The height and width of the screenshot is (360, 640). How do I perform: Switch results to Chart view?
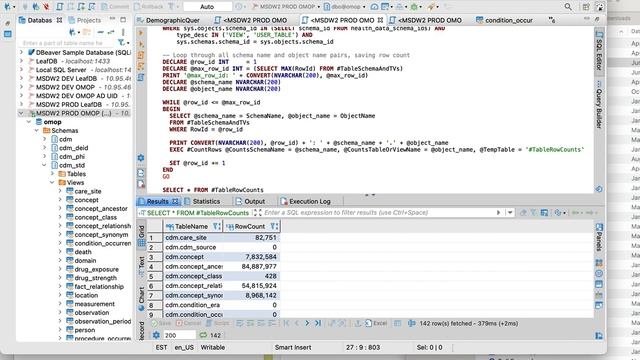tap(141, 299)
